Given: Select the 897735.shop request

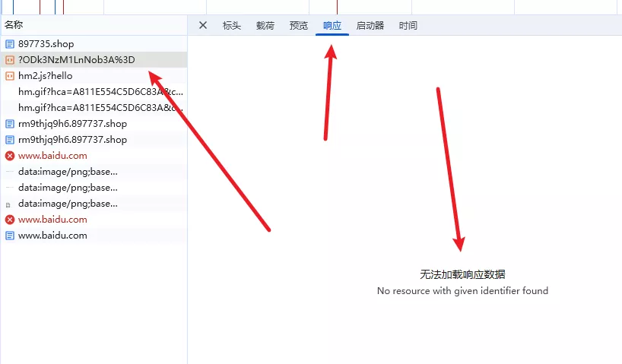Looking at the screenshot, I should tap(46, 44).
